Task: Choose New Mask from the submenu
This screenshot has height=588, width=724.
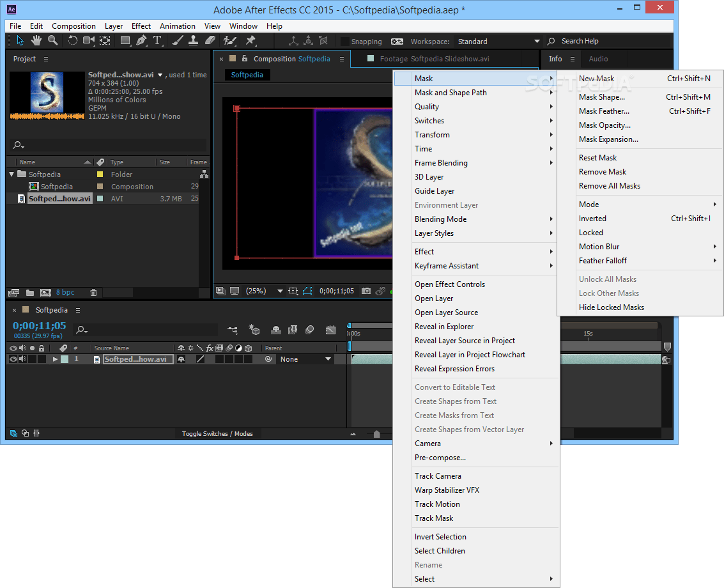Action: point(596,79)
